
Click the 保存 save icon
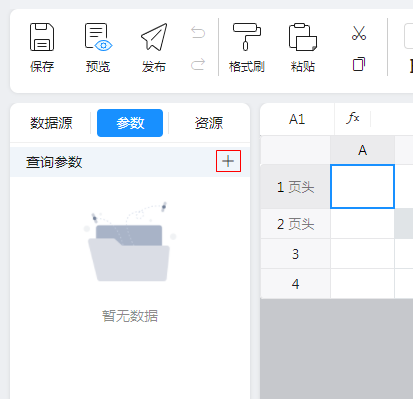[42, 37]
